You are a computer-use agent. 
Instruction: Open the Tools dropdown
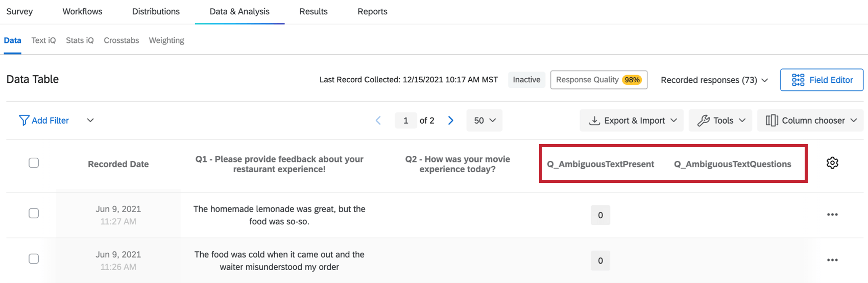[x=720, y=121]
